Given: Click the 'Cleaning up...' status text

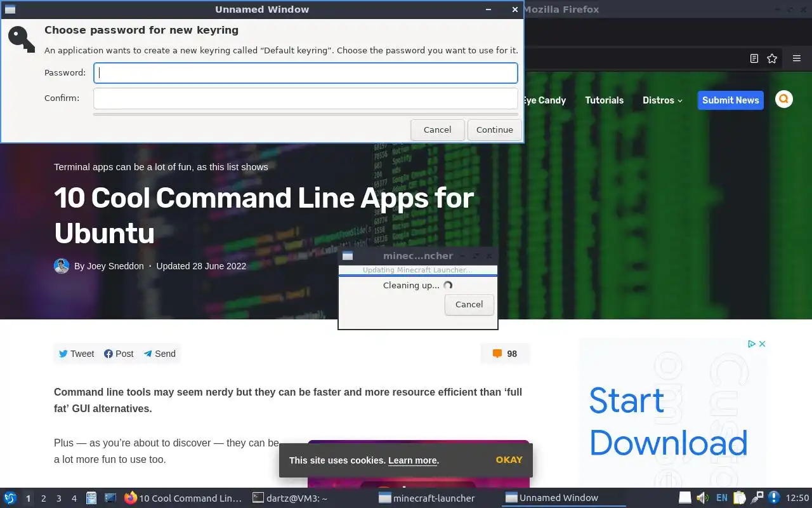Looking at the screenshot, I should [411, 286].
